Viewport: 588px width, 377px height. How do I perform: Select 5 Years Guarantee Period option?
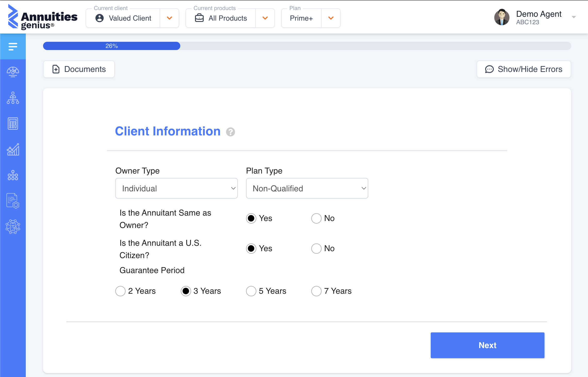tap(251, 291)
